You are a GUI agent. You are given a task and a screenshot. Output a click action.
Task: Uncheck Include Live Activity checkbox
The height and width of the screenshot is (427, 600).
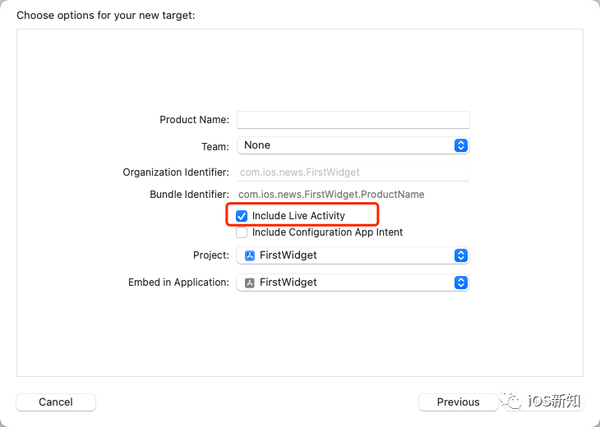241,216
